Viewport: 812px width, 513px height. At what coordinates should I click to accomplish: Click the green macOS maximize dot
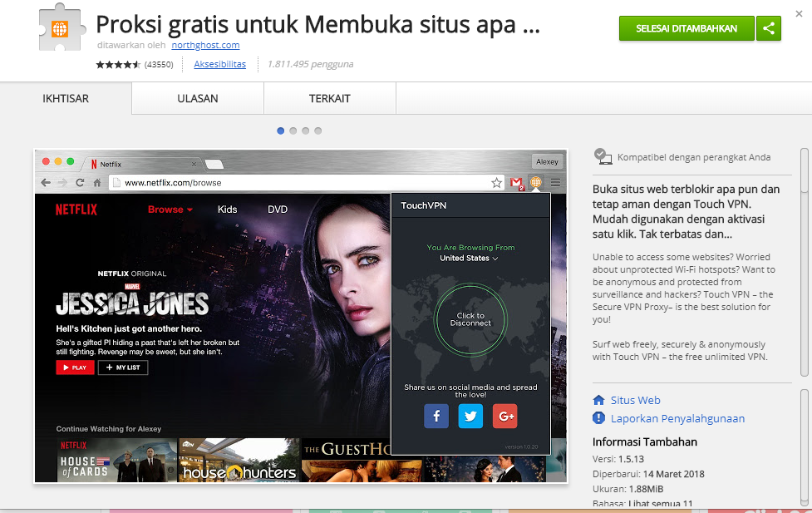[x=71, y=161]
